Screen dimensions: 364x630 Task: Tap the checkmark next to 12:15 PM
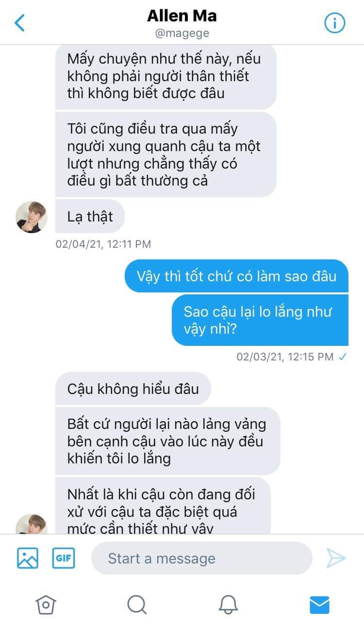coord(343,357)
